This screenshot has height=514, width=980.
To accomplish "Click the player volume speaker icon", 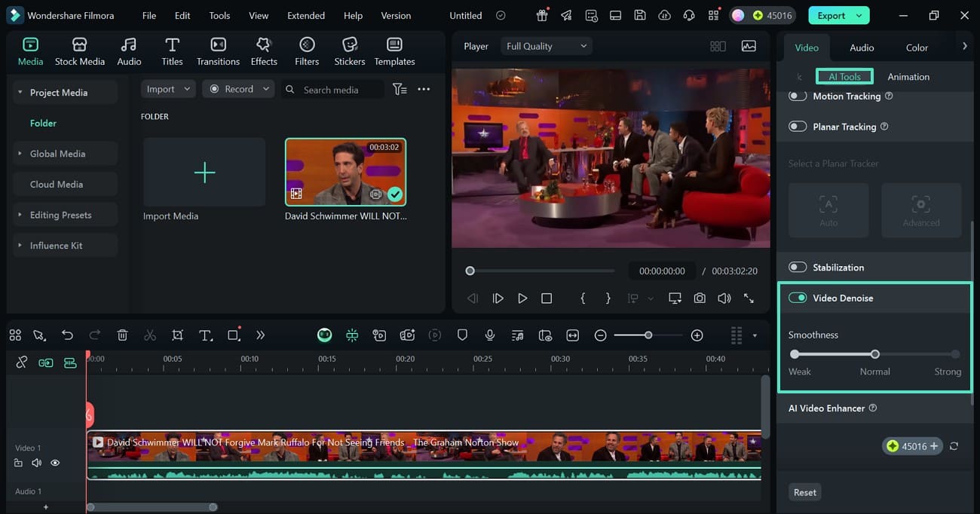I will tap(724, 298).
